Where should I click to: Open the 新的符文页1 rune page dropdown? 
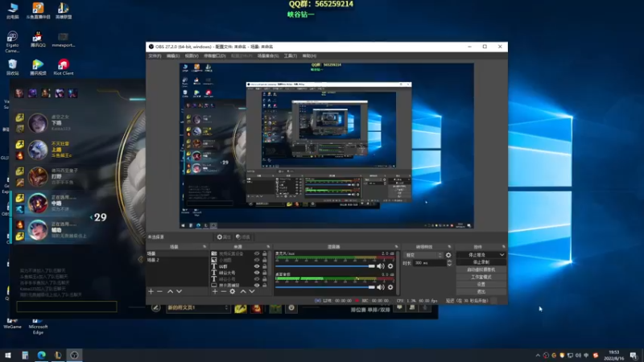pyautogui.click(x=198, y=308)
